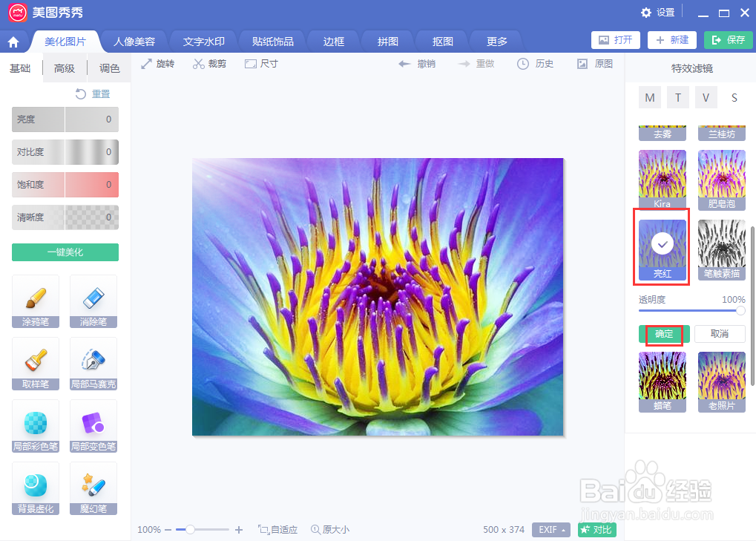Toggle the V filter category

pyautogui.click(x=706, y=96)
